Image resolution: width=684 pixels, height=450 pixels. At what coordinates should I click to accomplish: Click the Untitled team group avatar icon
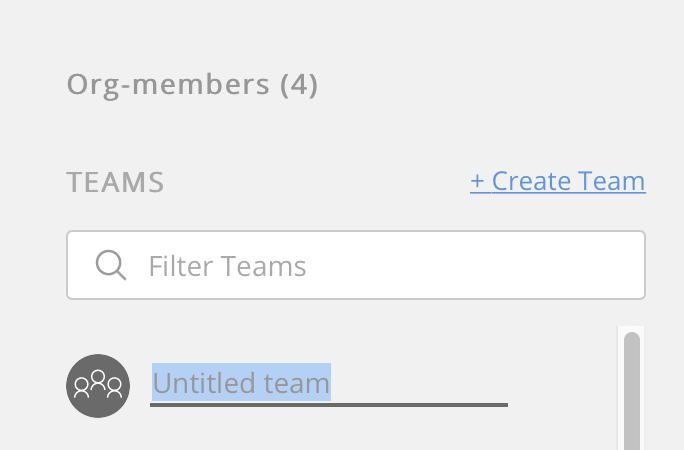(98, 386)
